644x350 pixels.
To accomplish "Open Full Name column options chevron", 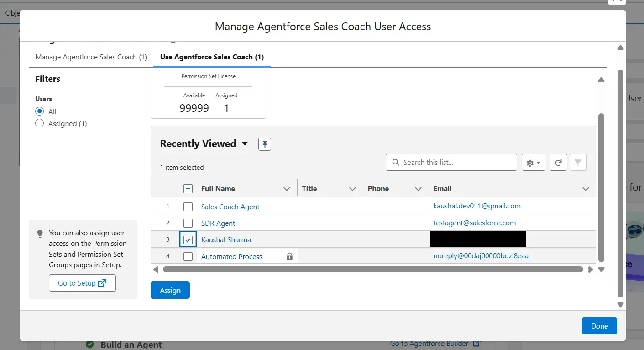I will [x=287, y=189].
